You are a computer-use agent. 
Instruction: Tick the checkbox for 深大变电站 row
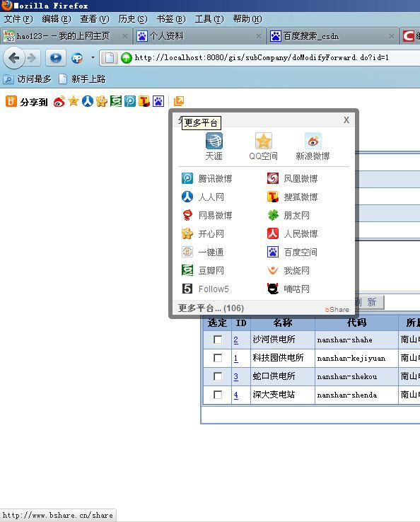(218, 395)
